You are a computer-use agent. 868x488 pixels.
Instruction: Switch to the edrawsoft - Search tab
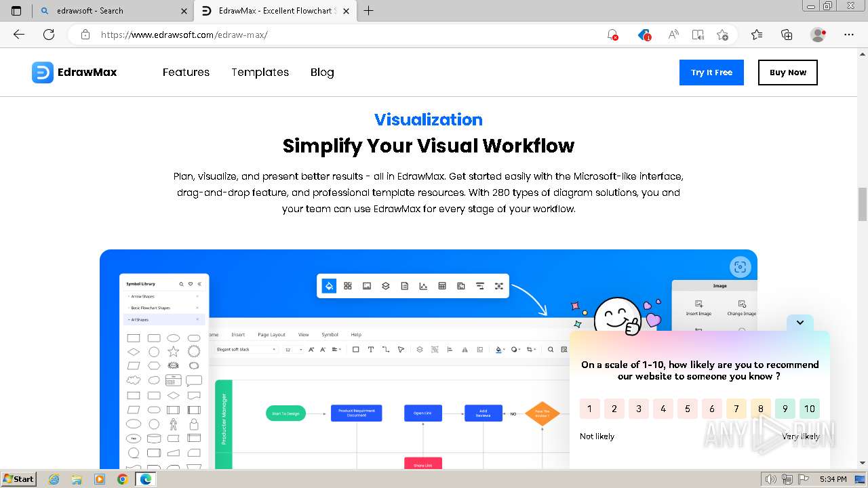(x=113, y=11)
